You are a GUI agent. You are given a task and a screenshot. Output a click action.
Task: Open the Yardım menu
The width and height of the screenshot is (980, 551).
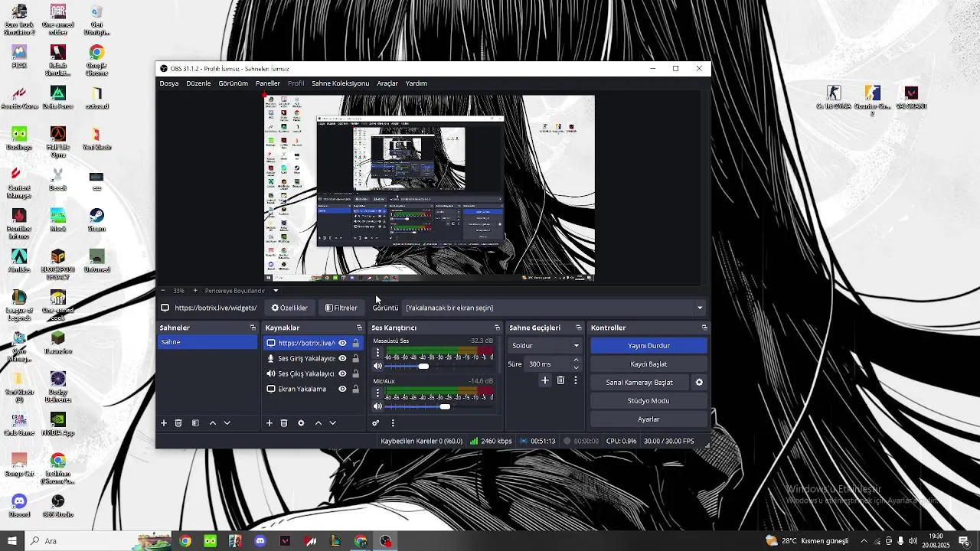(x=416, y=83)
